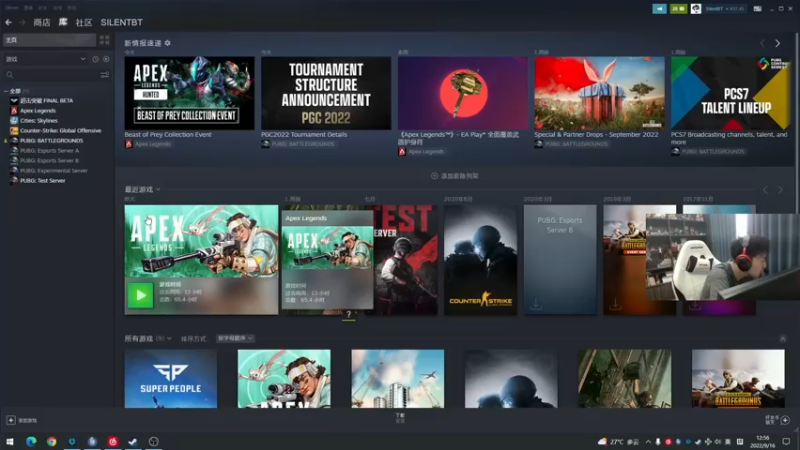Open PCS7 Talent Lineup news card
800x450 pixels.
(731, 93)
